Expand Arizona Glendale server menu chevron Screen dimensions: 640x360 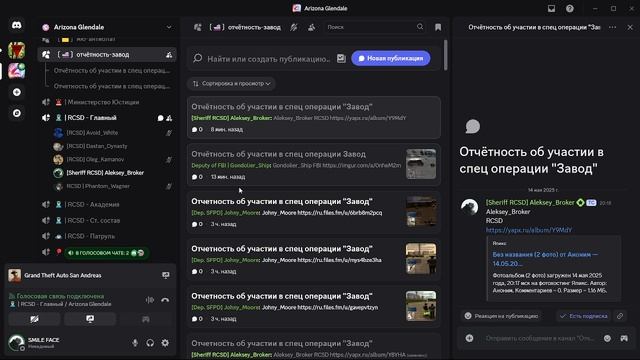click(x=169, y=27)
